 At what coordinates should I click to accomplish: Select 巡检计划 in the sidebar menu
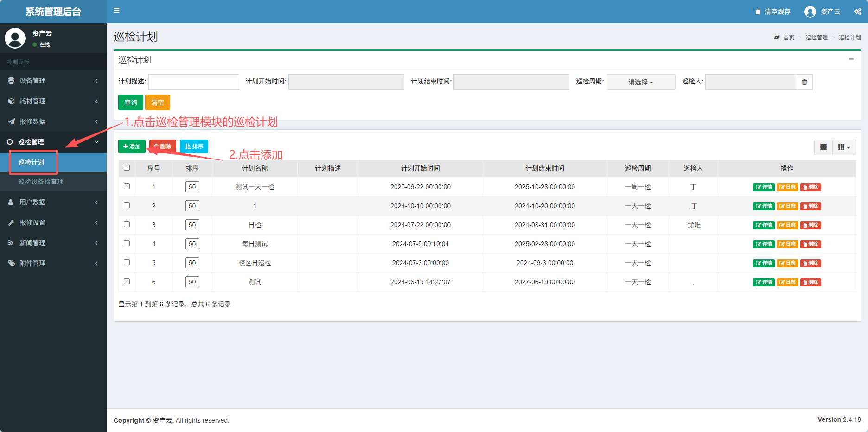click(32, 162)
